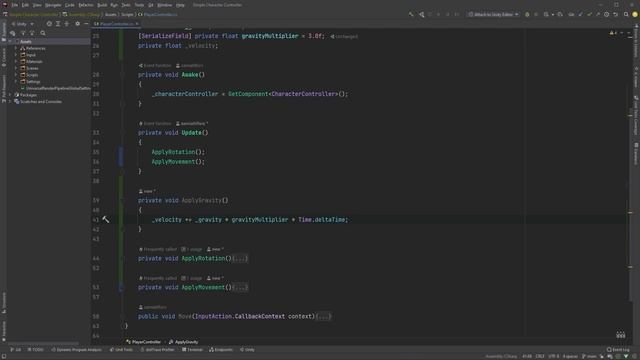Open the Git tool window

point(16,350)
